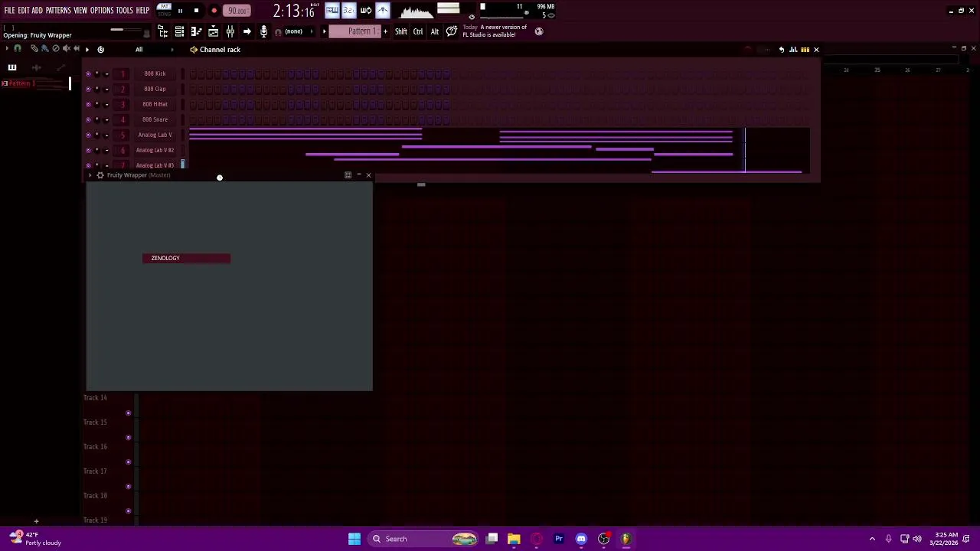The width and height of the screenshot is (980, 551).
Task: Click the FL Studio taskbar icon
Action: pos(626,539)
